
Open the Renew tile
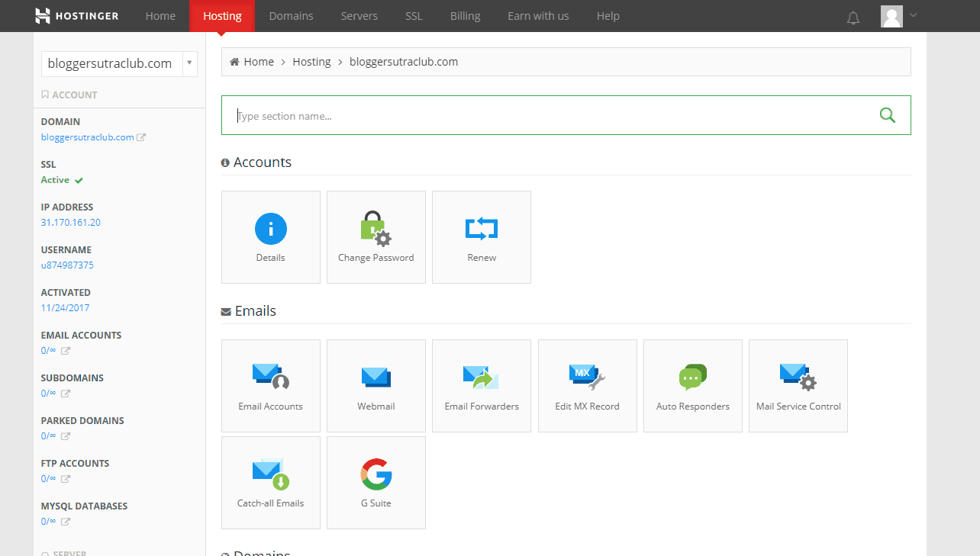click(482, 237)
